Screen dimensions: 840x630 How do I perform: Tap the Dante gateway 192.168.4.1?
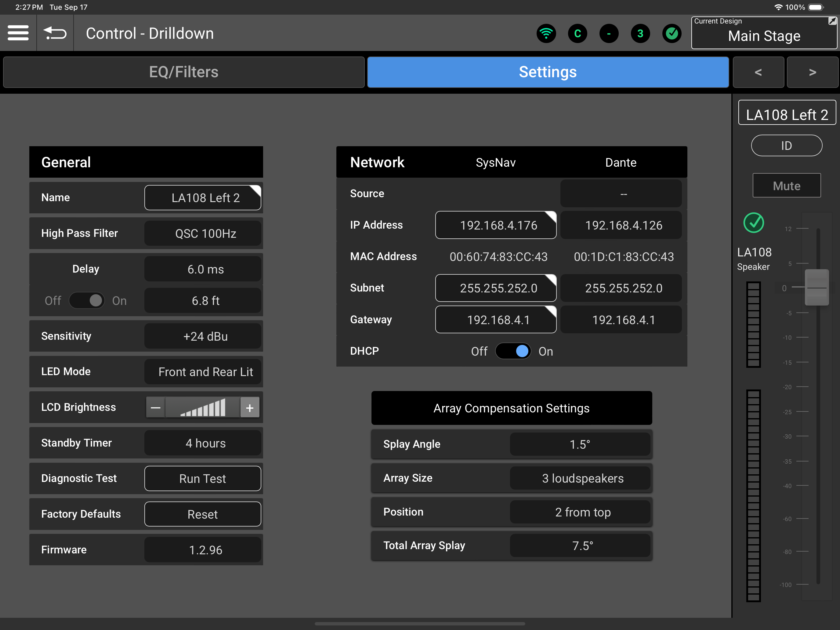[x=621, y=320]
